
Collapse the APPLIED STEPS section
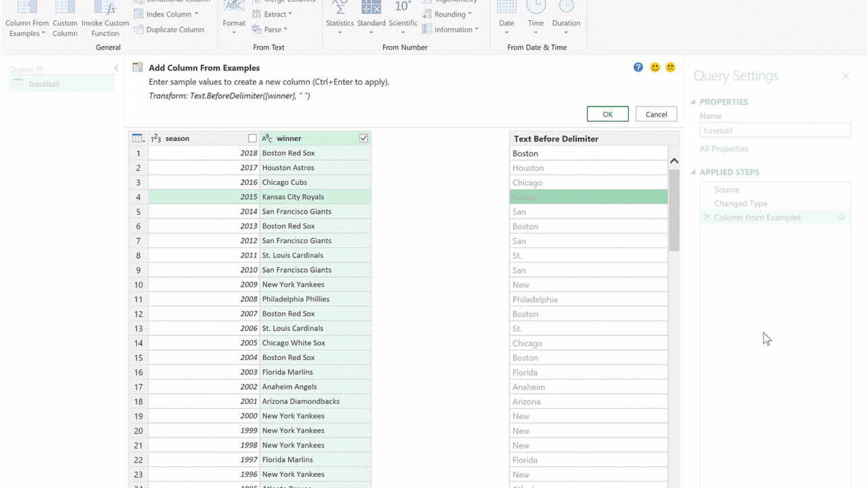[x=693, y=172]
